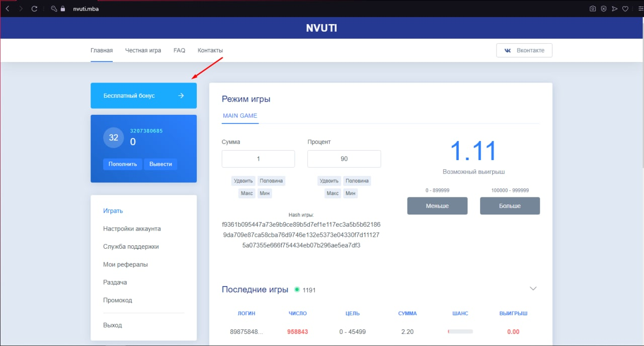644x346 pixels.
Task: Click the browser forward arrow
Action: (x=21, y=9)
